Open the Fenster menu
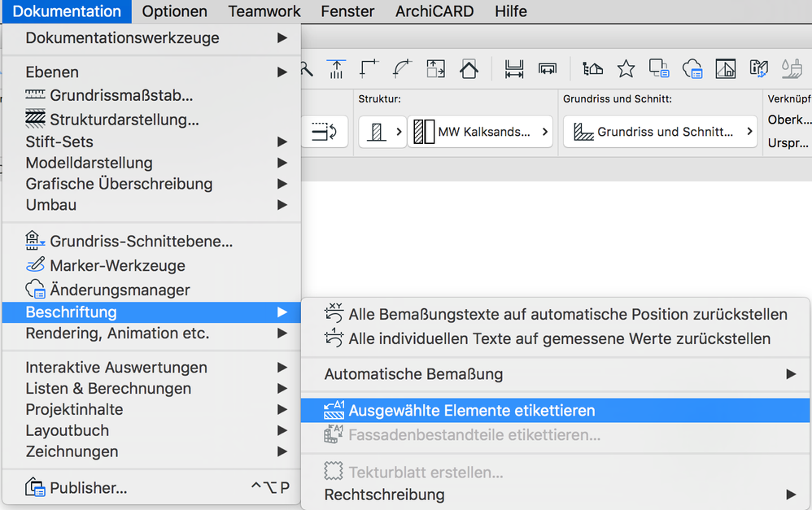The image size is (812, 510). click(x=347, y=11)
